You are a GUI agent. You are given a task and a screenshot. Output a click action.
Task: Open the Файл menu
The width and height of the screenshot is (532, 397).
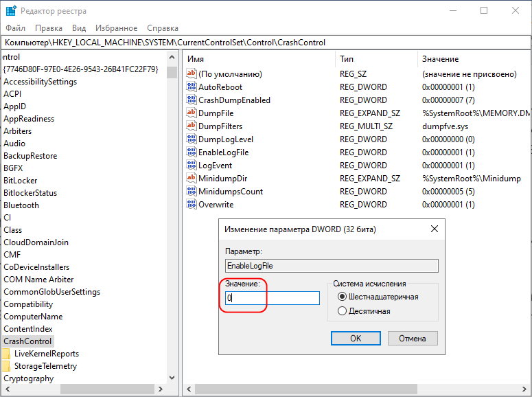[15, 28]
